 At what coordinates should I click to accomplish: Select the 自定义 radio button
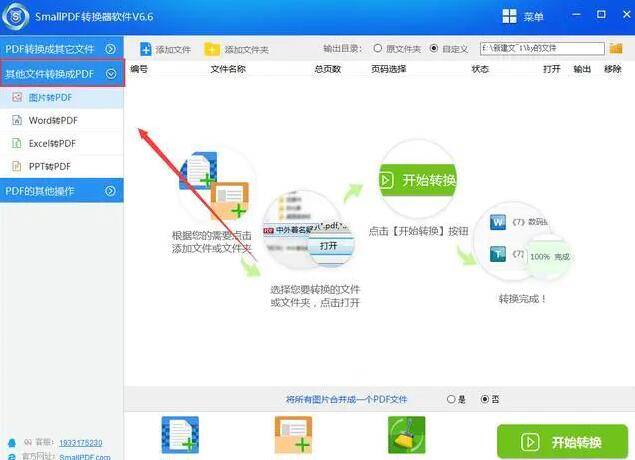coord(434,48)
